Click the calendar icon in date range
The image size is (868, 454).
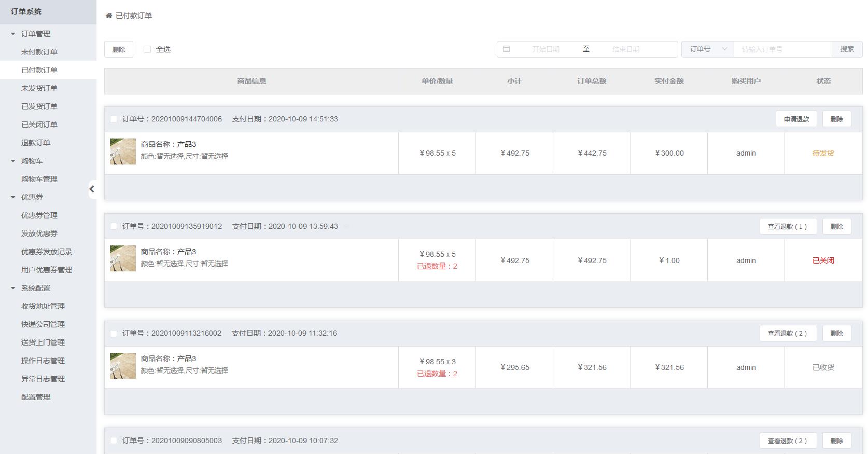pyautogui.click(x=507, y=49)
